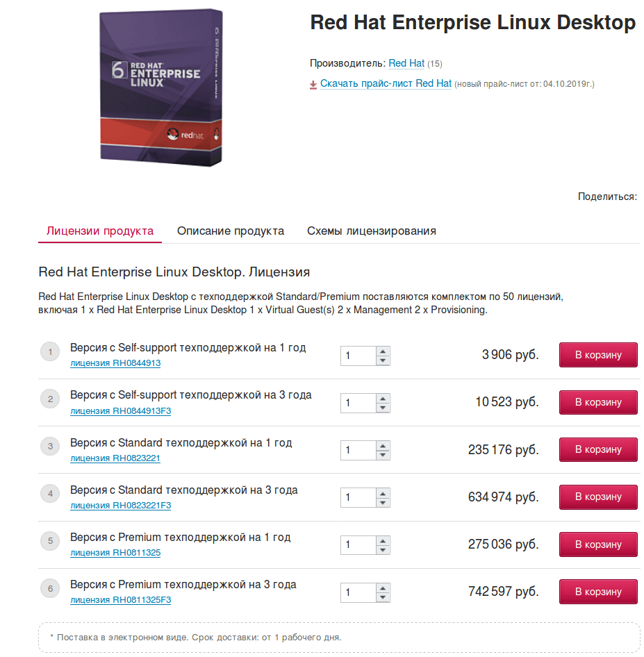Select the Лицензии продукта tab
Viewport: 644px width, 657px height.
100,231
